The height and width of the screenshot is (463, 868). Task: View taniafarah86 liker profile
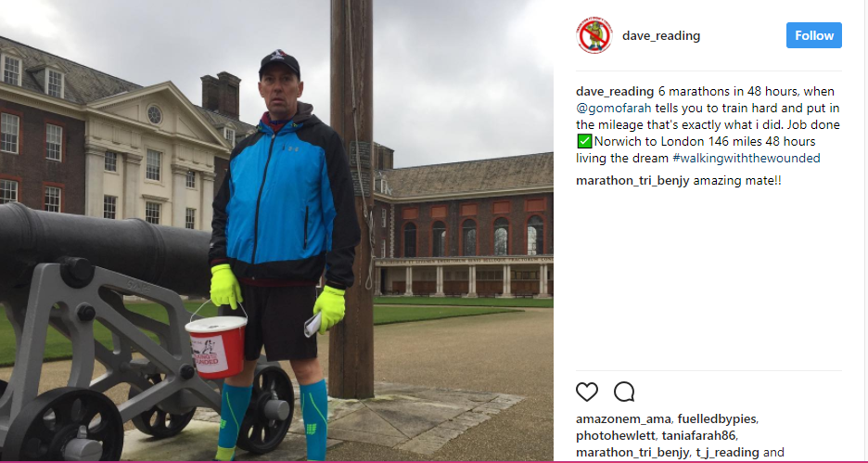point(697,436)
